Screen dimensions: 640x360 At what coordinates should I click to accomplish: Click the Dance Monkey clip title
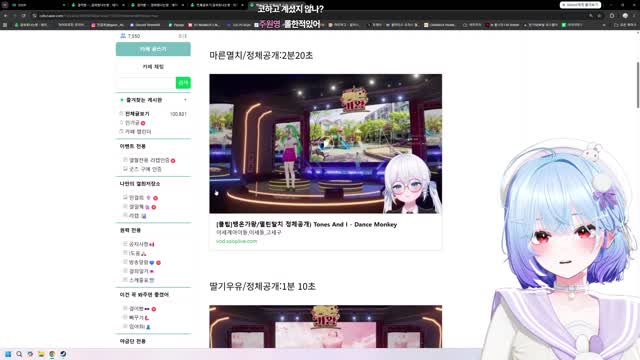tap(306, 224)
